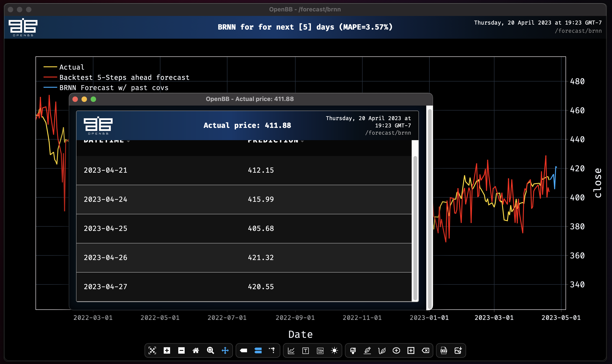Maximize the Actual price popup with the green button
This screenshot has height=364, width=612.
(x=93, y=99)
